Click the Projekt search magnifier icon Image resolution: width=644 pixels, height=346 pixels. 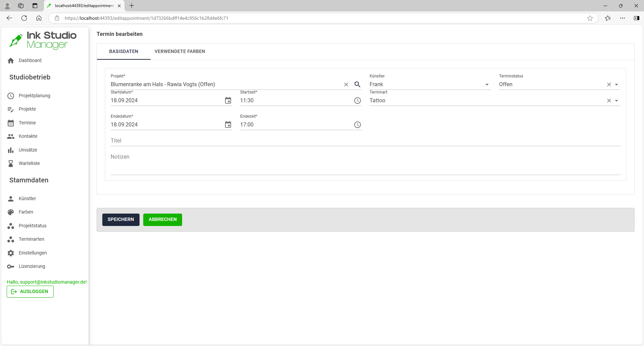coord(358,84)
